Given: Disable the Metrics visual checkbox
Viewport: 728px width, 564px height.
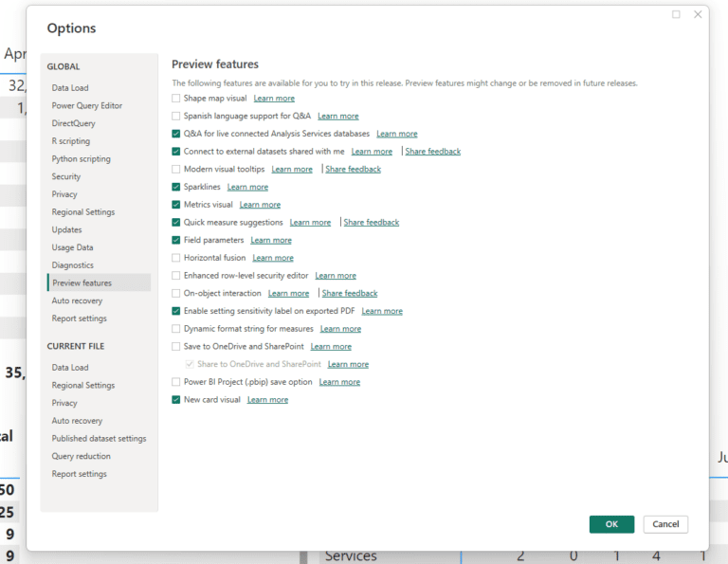Looking at the screenshot, I should pyautogui.click(x=176, y=205).
